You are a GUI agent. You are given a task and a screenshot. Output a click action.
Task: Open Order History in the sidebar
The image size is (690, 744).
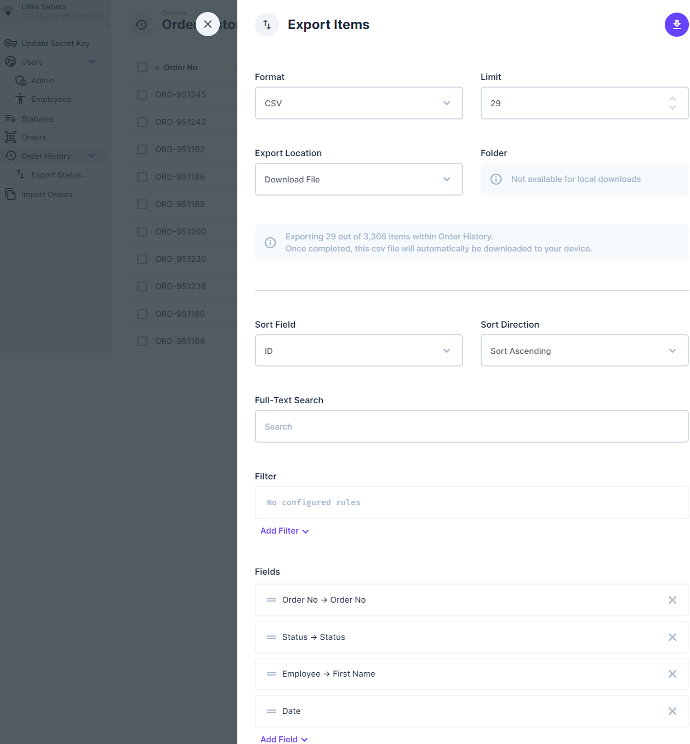tap(46, 156)
